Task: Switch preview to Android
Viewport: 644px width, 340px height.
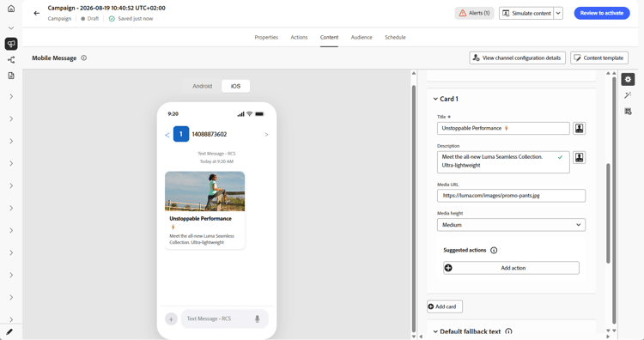Action: point(202,86)
